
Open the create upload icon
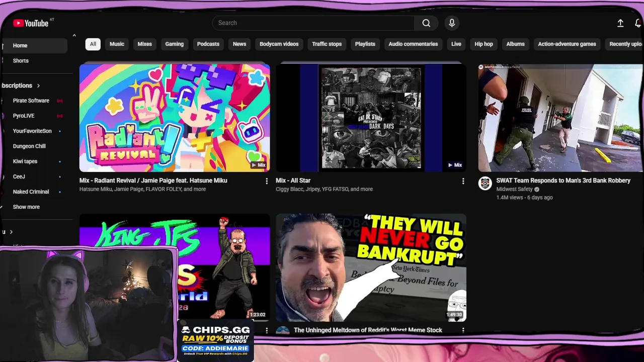point(620,23)
